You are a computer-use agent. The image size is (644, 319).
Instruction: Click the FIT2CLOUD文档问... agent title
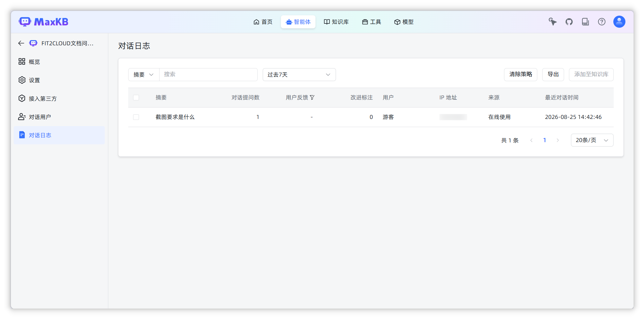pos(68,43)
